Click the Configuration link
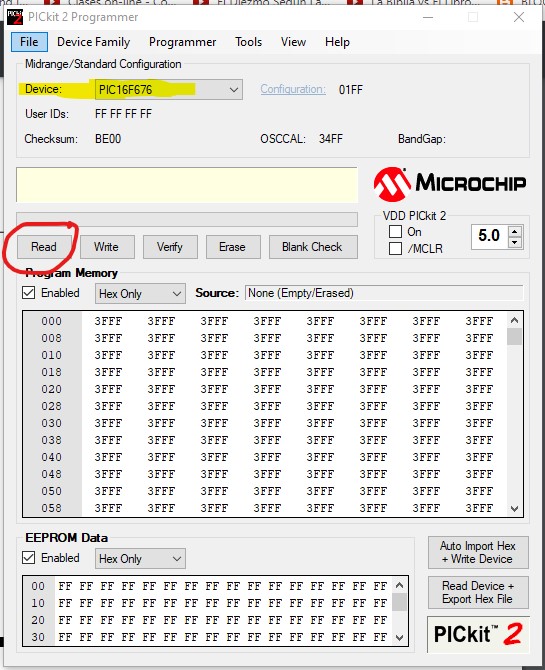 [293, 89]
